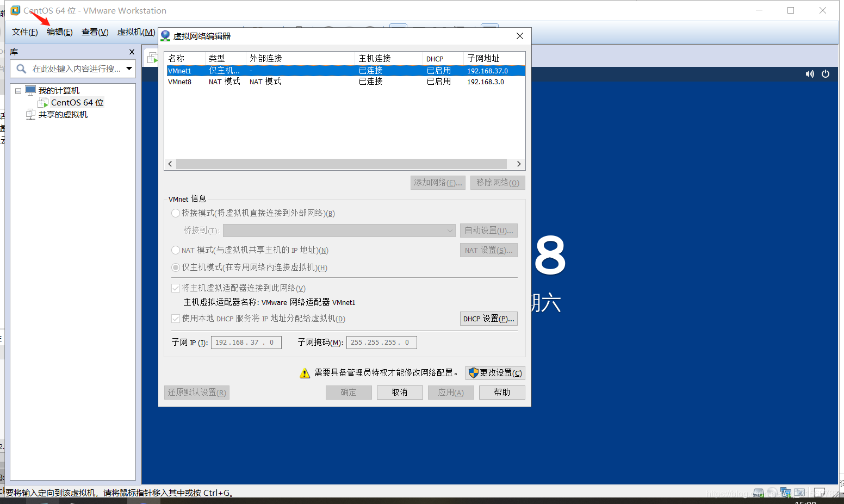Close the 虚拟网络编辑器 dialog

pyautogui.click(x=520, y=36)
